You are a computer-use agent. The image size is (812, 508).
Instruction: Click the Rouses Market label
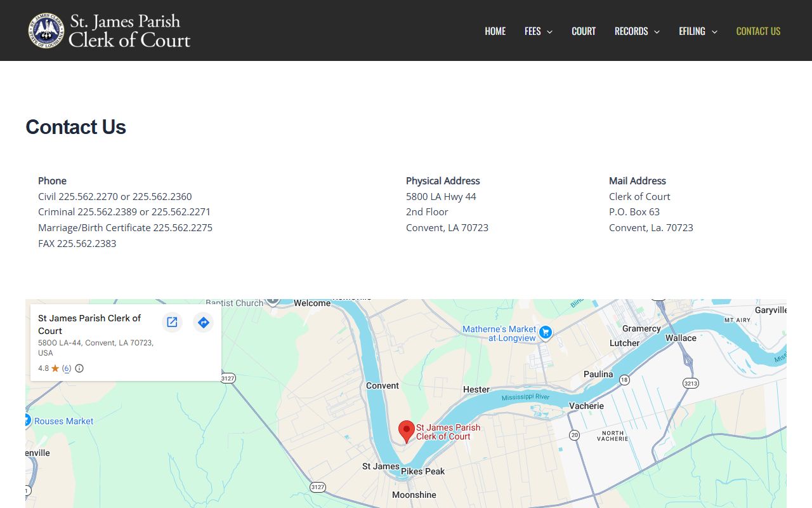pos(63,421)
